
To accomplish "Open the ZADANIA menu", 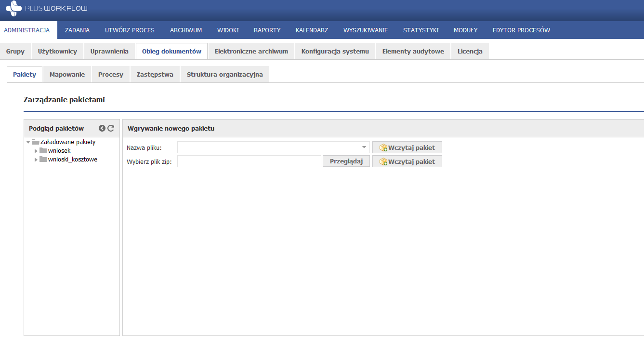I will (x=77, y=30).
